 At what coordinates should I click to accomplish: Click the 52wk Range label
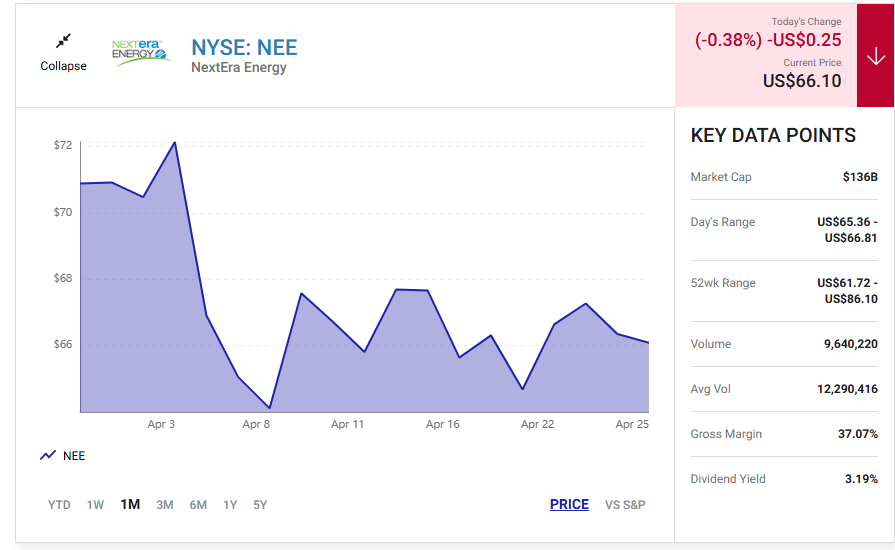[723, 283]
